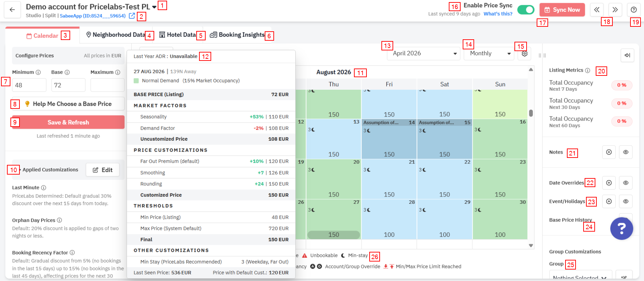This screenshot has width=644, height=281.
Task: Open calendar settings gear icon
Action: click(x=525, y=54)
